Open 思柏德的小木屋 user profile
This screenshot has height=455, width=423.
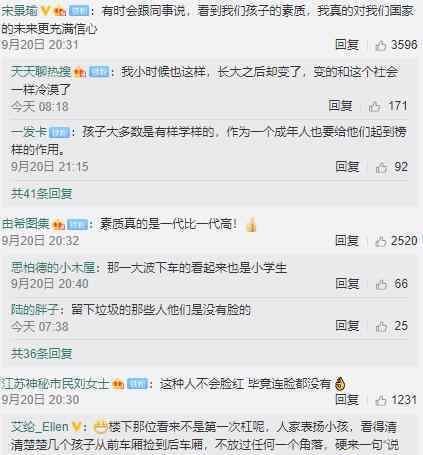(53, 267)
